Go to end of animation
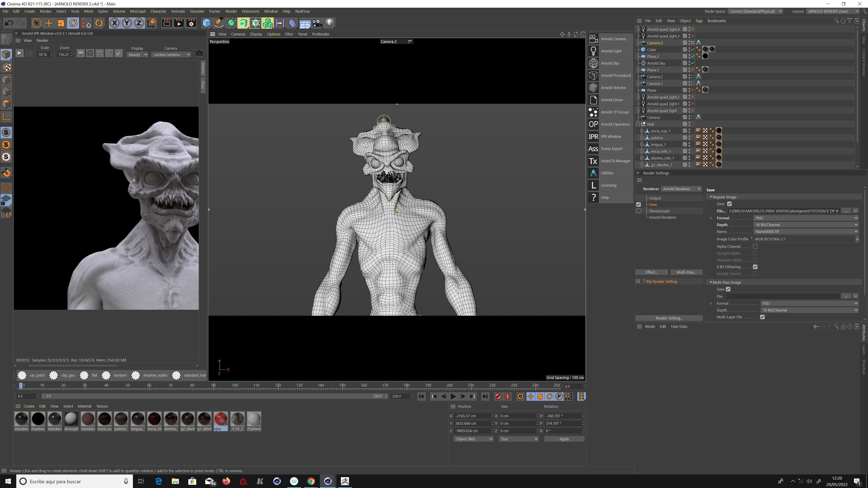 pos(485,396)
